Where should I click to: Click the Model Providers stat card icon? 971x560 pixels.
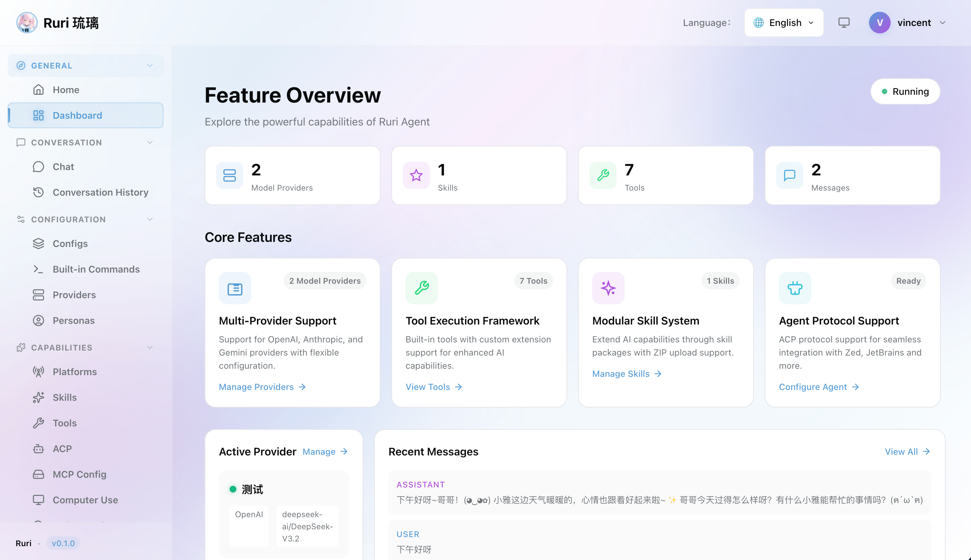229,175
